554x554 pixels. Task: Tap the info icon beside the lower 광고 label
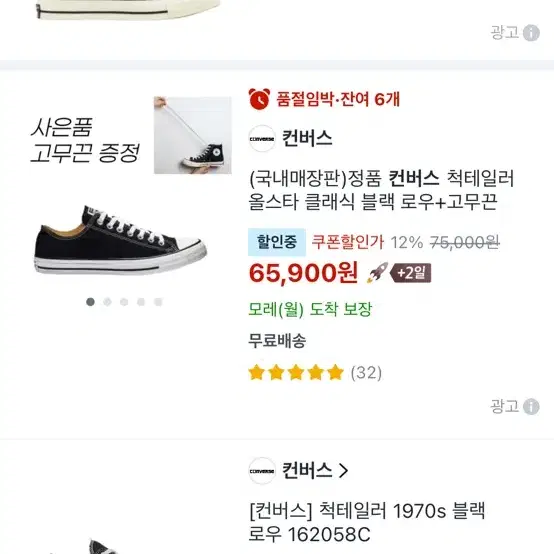coord(531,406)
